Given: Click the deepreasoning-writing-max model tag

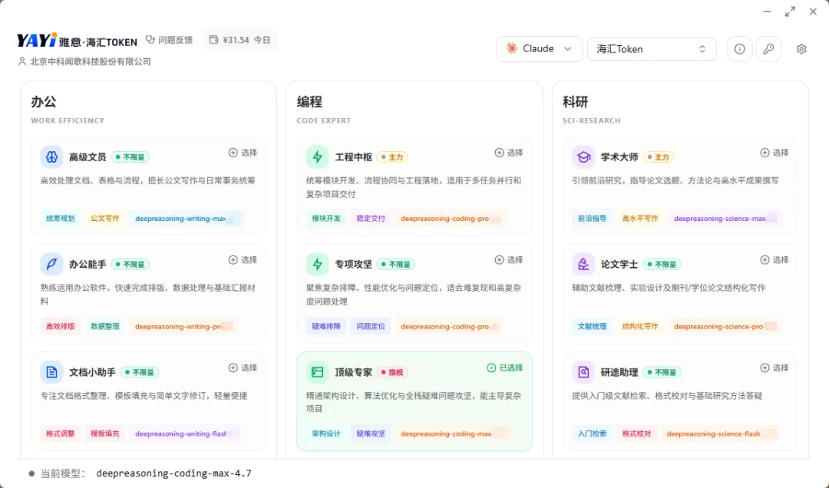Looking at the screenshot, I should pos(186,218).
